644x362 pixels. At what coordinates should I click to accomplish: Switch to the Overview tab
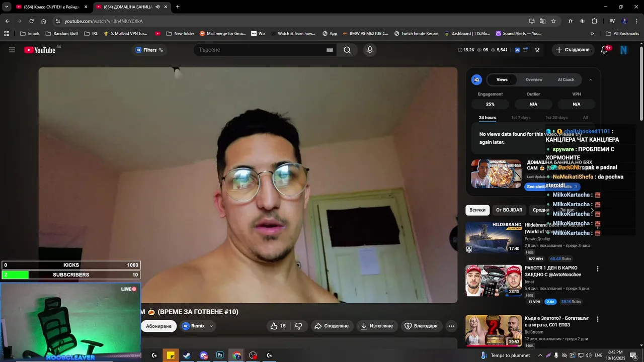534,79
